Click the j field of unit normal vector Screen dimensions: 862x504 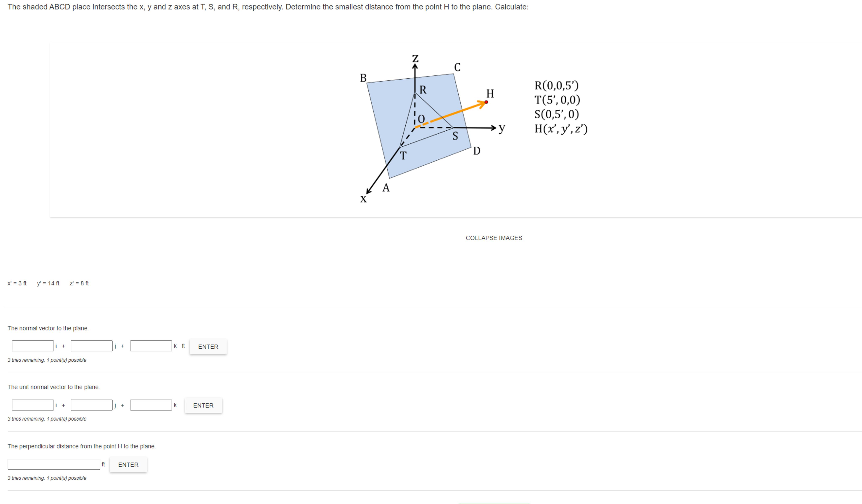click(x=91, y=404)
